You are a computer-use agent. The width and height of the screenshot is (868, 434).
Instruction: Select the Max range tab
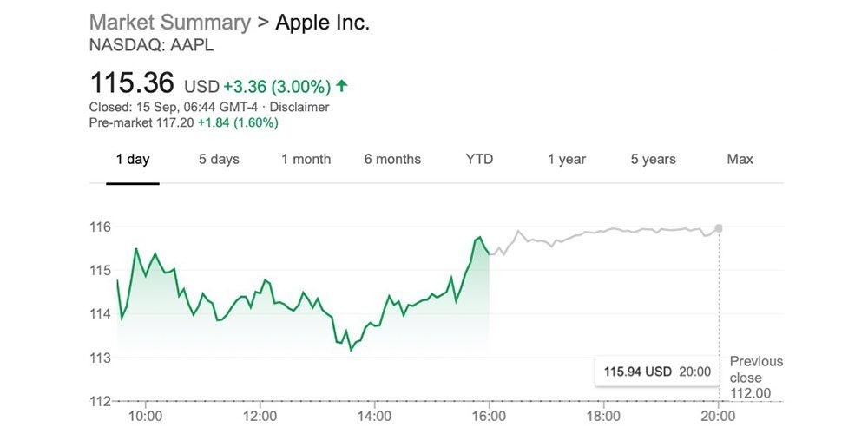click(x=740, y=160)
